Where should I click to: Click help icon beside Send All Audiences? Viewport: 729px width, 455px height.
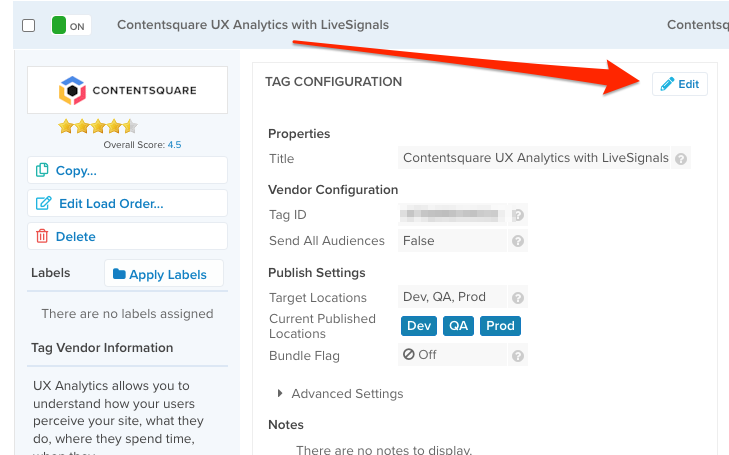click(x=518, y=241)
